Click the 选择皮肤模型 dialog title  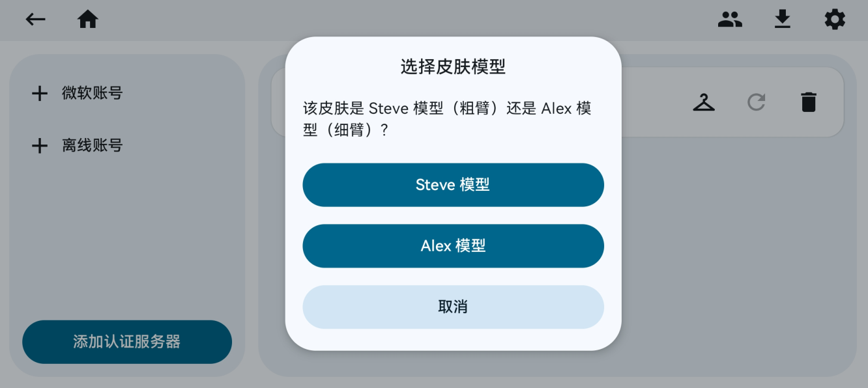453,66
